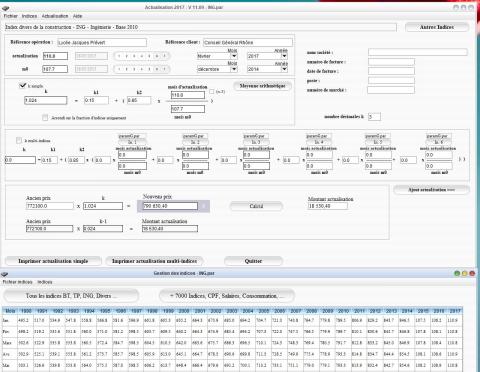Check Arrondi sur la fraction d'indices checkbox
480x372 pixels.
[x=45, y=117]
